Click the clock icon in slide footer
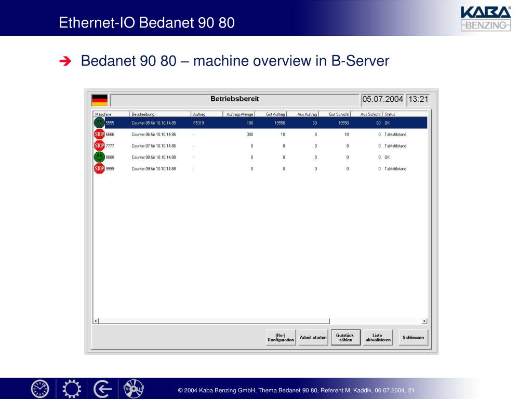 point(40,389)
